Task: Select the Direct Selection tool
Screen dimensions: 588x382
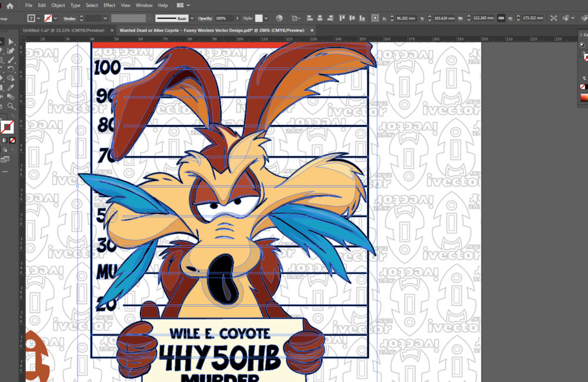Action: pos(11,42)
